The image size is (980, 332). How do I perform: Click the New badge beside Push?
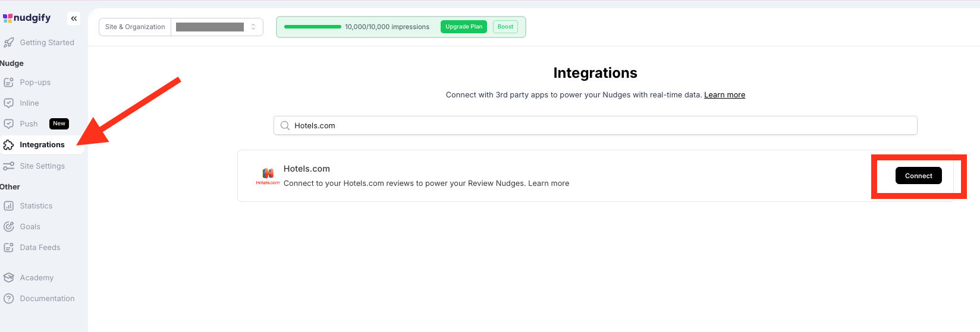(x=59, y=124)
